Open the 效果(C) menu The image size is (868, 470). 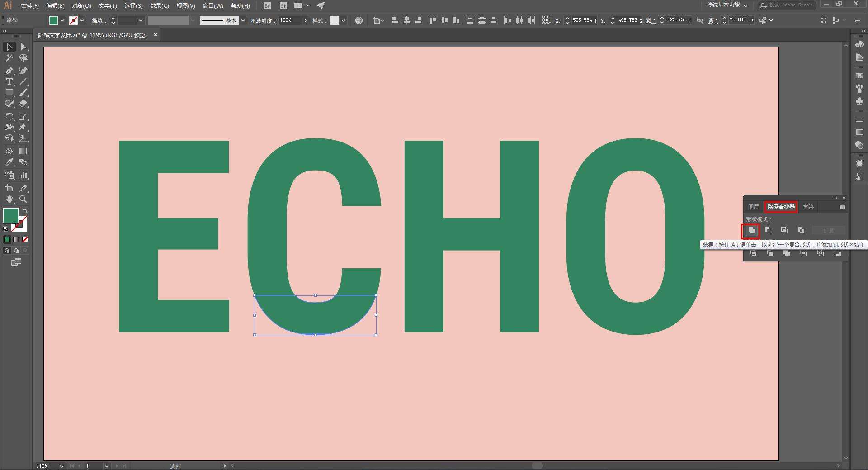(x=160, y=6)
